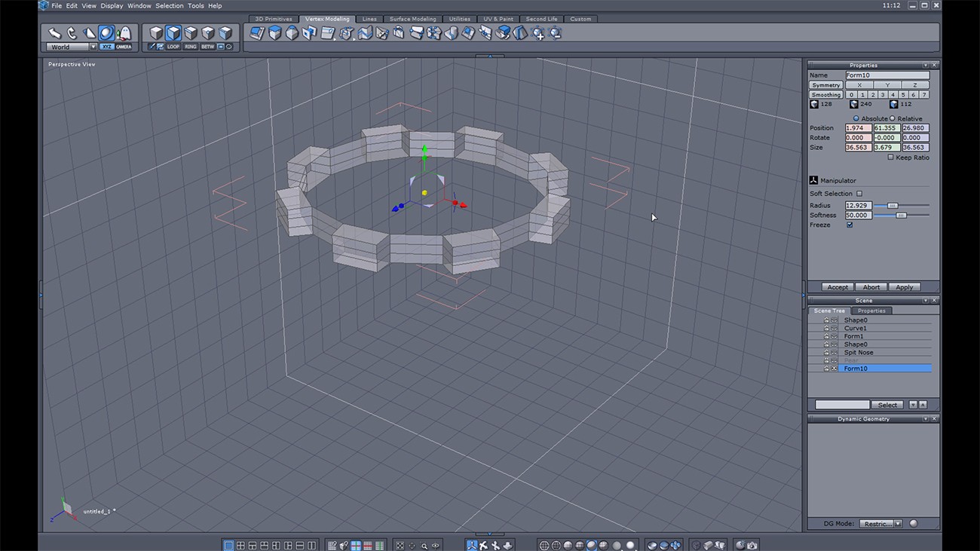The image size is (980, 551).
Task: Collapse the Dynamic Geometry panel arrow
Action: tap(926, 418)
